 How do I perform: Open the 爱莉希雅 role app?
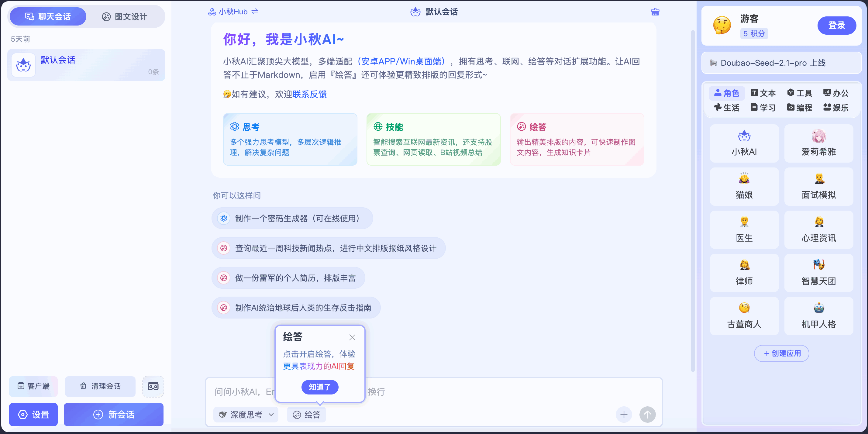tap(818, 143)
